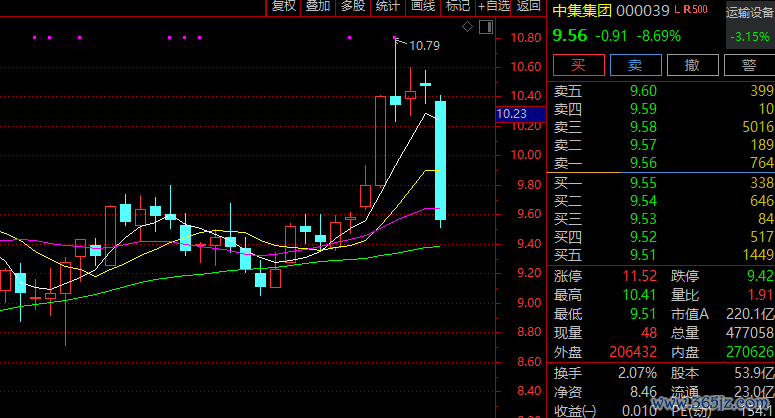Add stock via +自选 button
Viewport: 775px width, 418px height.
493,6
